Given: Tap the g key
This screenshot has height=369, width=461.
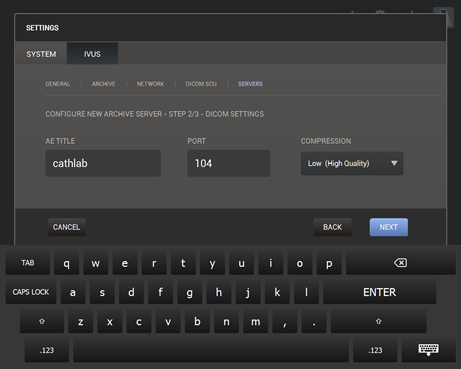Looking at the screenshot, I should 190,292.
